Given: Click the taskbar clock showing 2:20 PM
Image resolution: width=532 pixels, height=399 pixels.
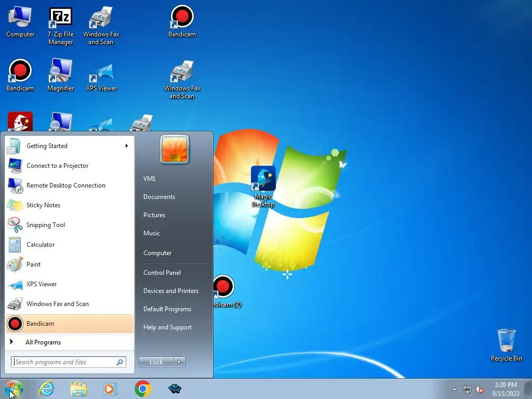Looking at the screenshot, I should 506,385.
